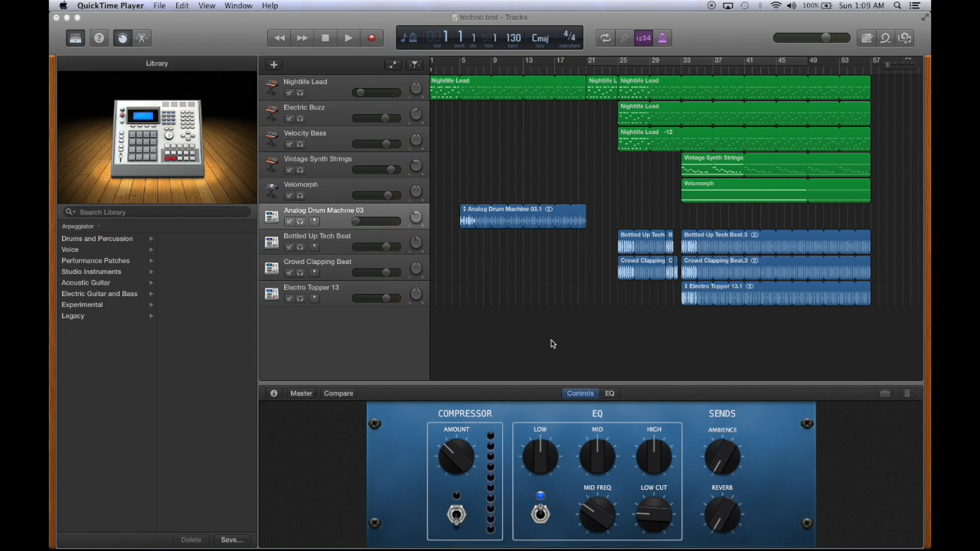Rewind the playhead
The height and width of the screenshot is (551, 980).
coord(279,37)
